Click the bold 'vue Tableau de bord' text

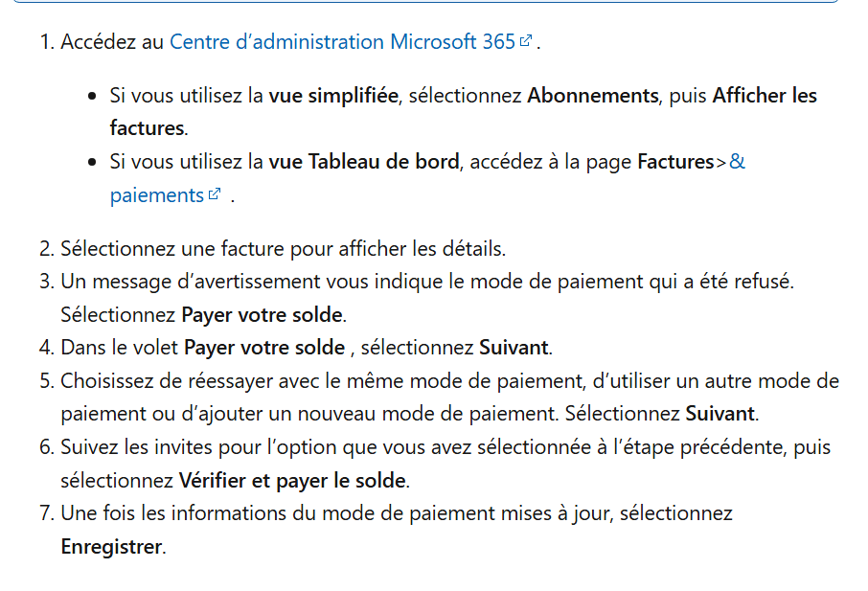click(x=364, y=162)
